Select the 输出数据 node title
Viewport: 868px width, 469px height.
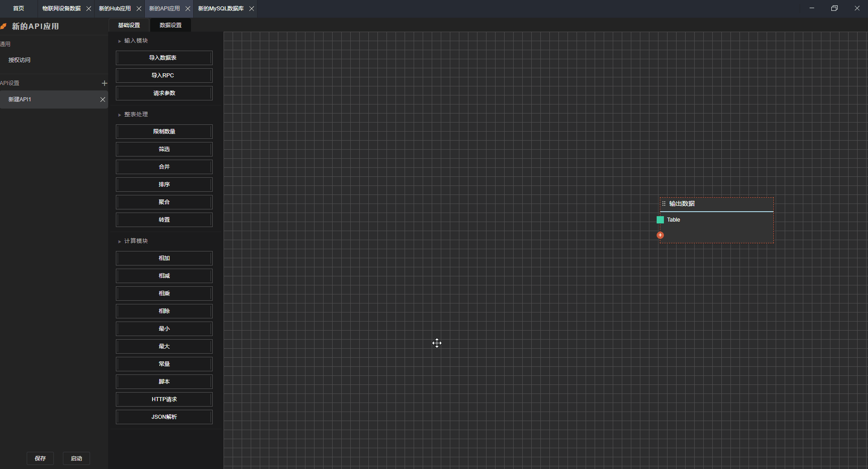[682, 204]
